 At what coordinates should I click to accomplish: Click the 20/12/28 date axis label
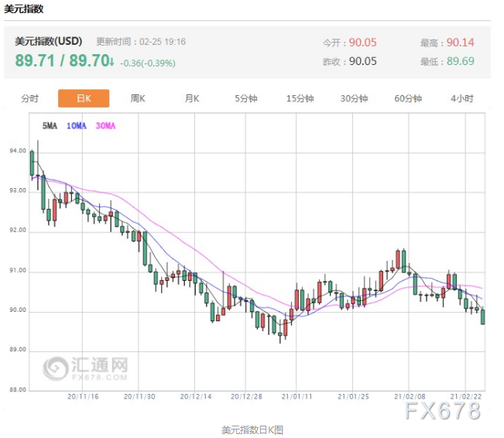point(246,396)
